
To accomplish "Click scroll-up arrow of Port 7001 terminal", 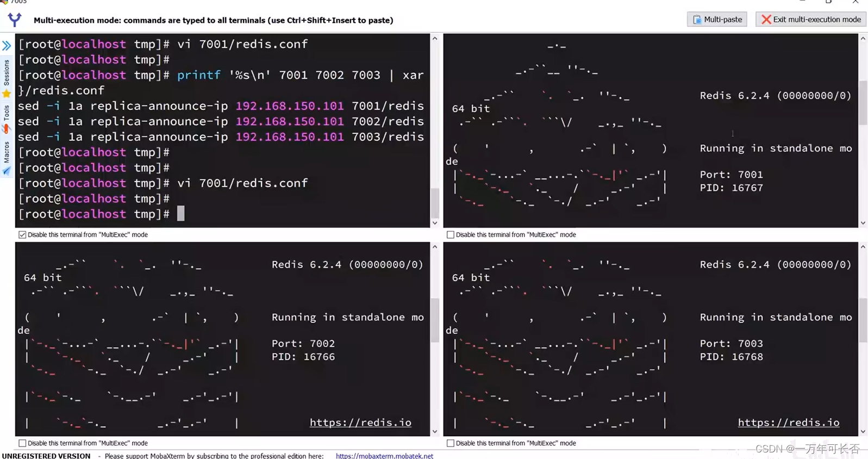I will (863, 39).
